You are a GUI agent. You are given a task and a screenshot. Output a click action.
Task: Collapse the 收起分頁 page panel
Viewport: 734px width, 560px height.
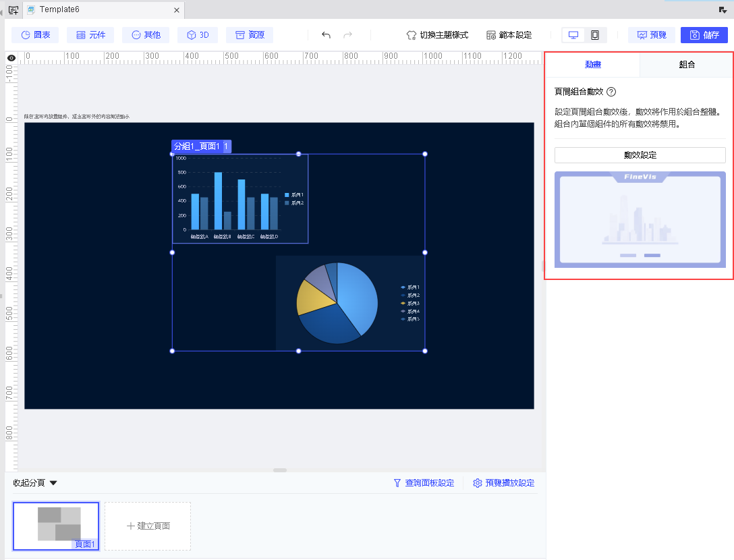35,482
